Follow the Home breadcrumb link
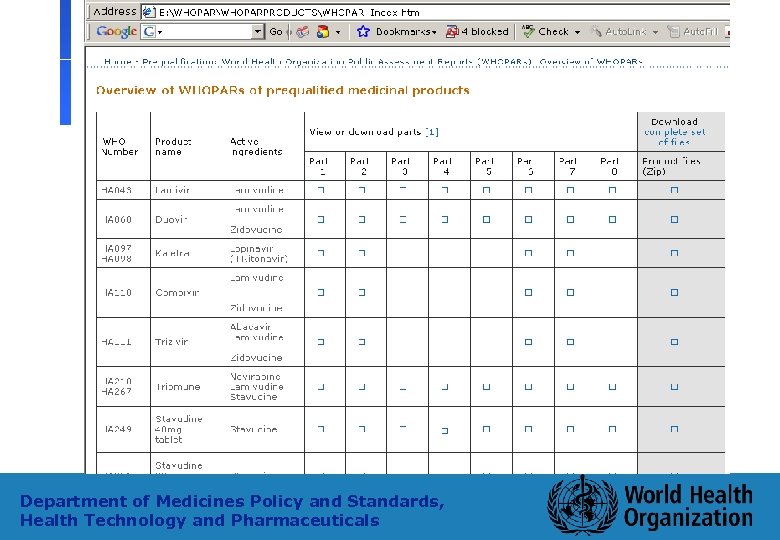Screen dimensions: 780x540 pos(117,62)
